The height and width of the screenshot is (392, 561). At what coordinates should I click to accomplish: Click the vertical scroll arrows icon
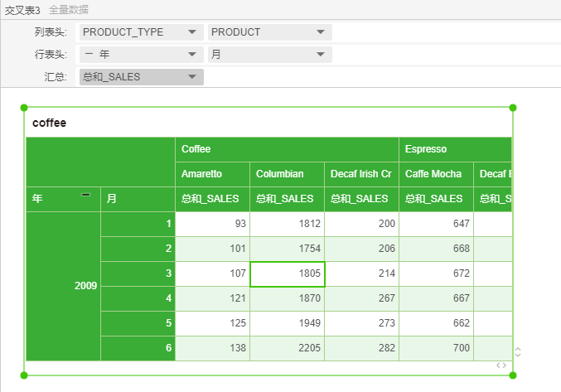click(518, 352)
